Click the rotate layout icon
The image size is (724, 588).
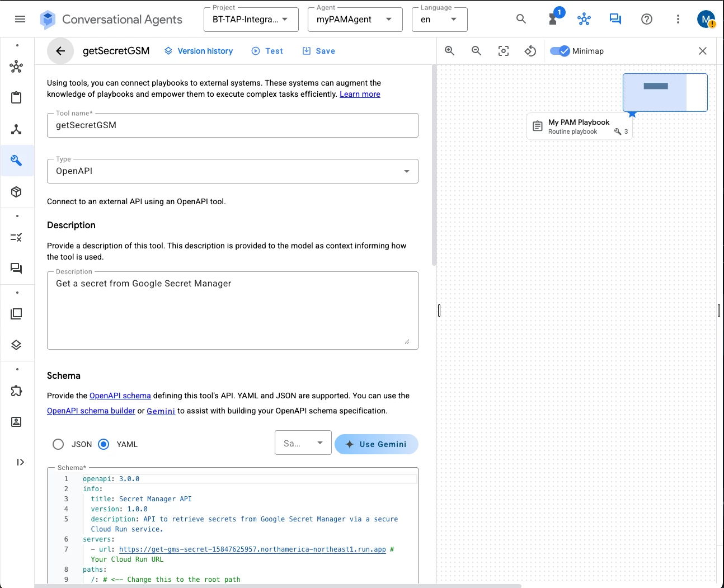530,51
